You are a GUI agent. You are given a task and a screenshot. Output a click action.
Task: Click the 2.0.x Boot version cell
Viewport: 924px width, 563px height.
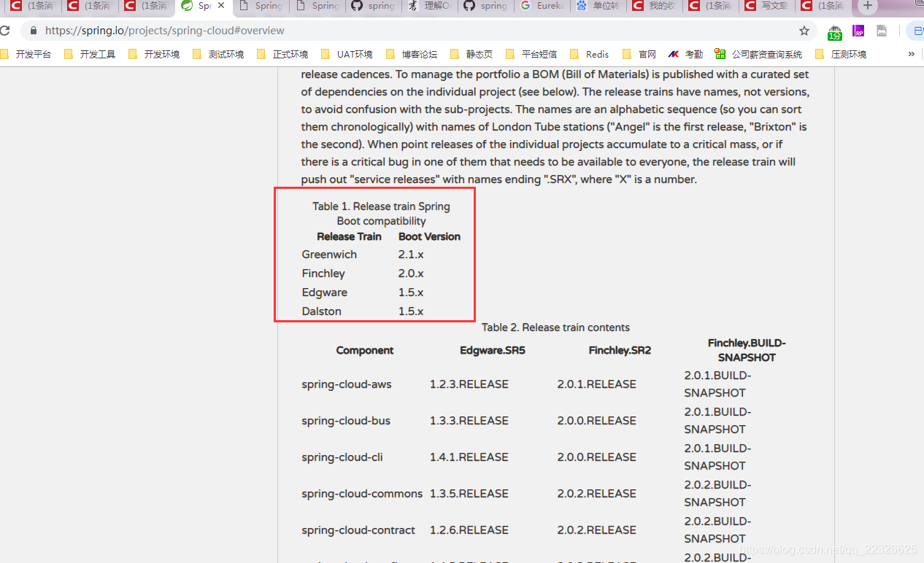(x=411, y=273)
